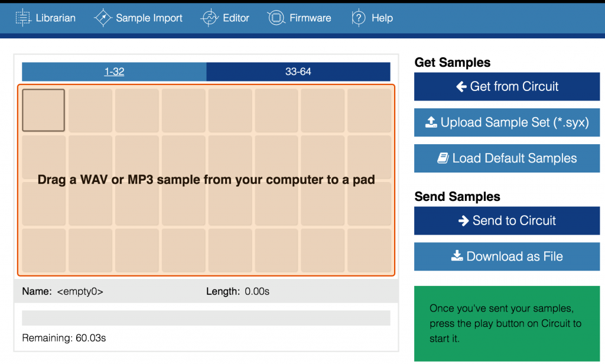Image resolution: width=605 pixels, height=364 pixels.
Task: Click the Librarian icon in top navigation
Action: click(x=23, y=18)
